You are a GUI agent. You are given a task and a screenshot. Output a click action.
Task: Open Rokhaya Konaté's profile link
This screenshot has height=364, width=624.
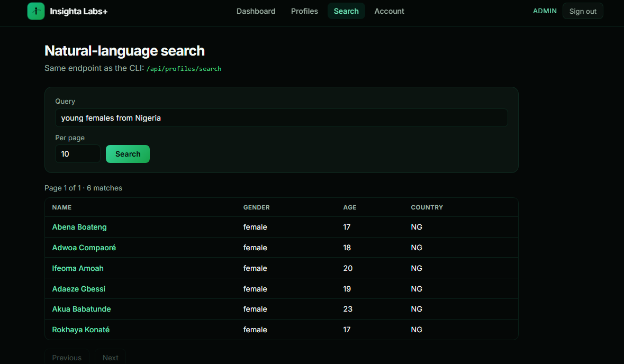(x=81, y=330)
